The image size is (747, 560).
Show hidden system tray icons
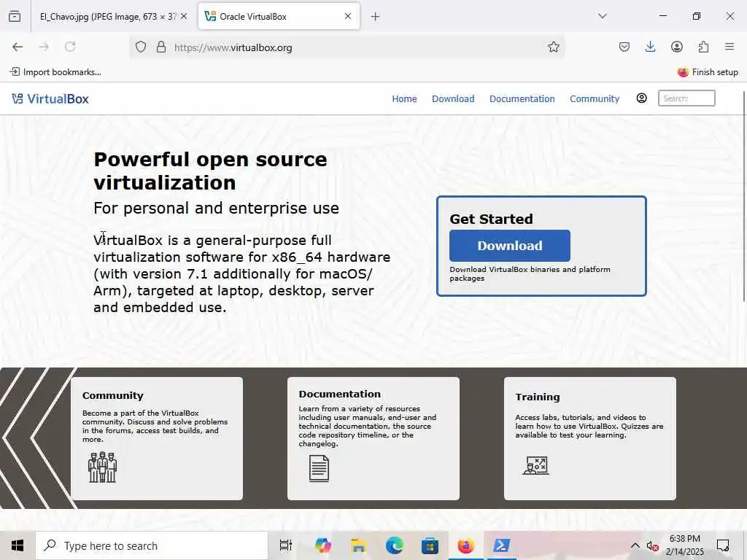click(635, 545)
